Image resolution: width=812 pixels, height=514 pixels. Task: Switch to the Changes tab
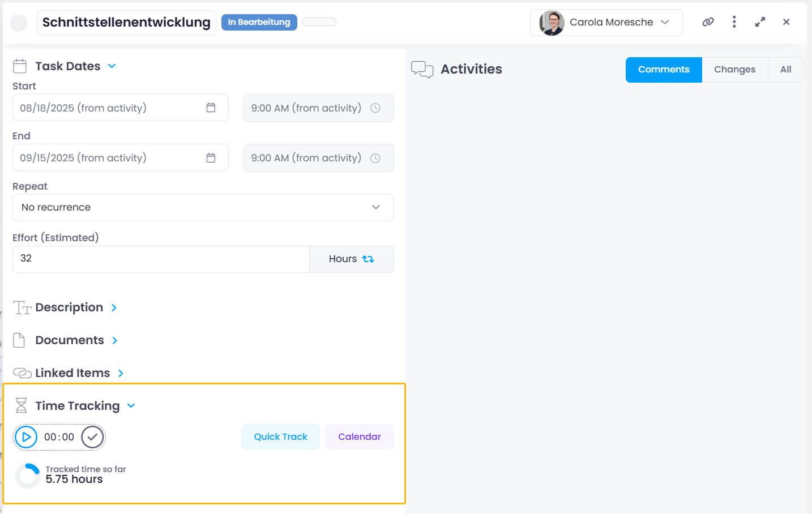pos(734,69)
